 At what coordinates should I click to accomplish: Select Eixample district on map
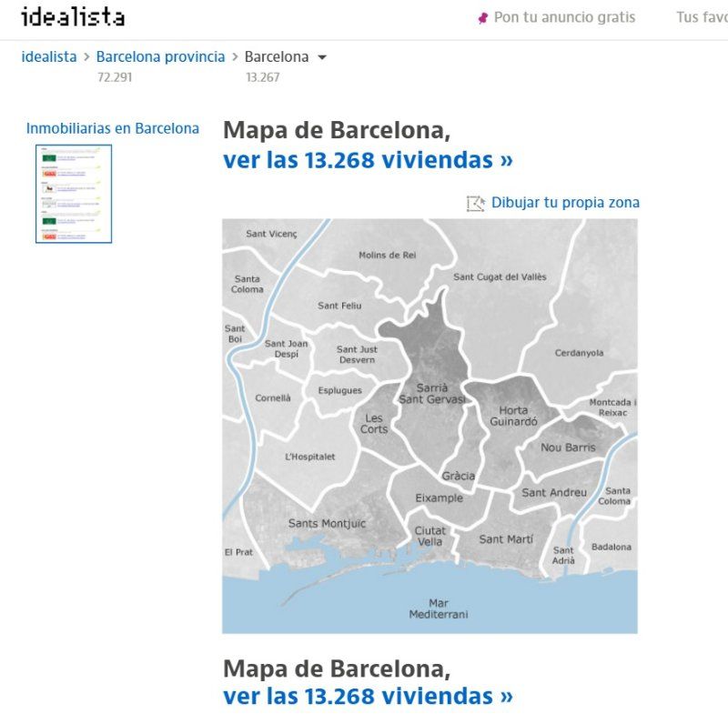[x=440, y=498]
